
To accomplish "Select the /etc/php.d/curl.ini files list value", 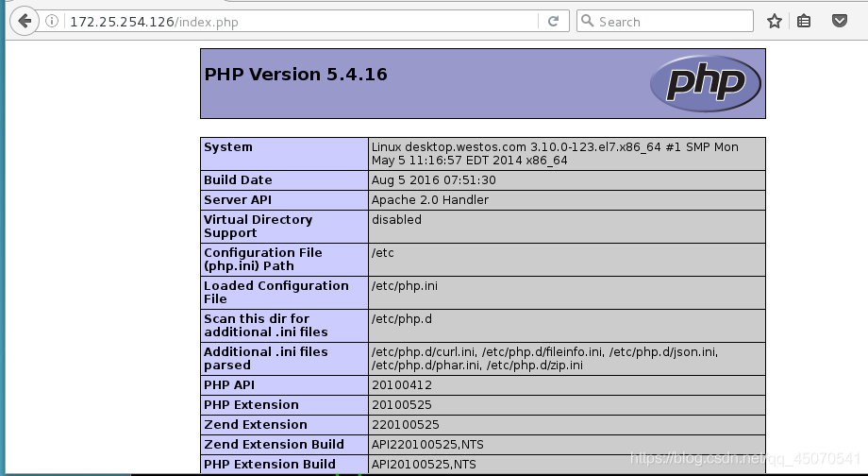I will pos(544,359).
